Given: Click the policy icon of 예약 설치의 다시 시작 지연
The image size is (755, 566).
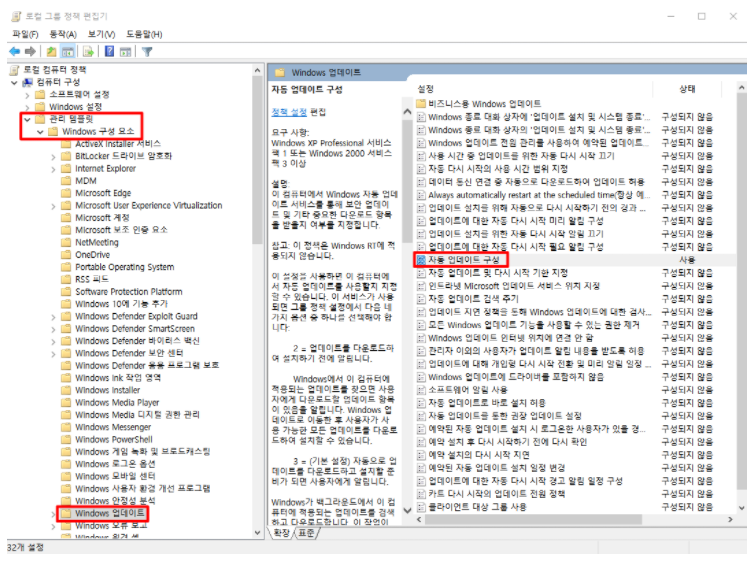Looking at the screenshot, I should point(421,455).
